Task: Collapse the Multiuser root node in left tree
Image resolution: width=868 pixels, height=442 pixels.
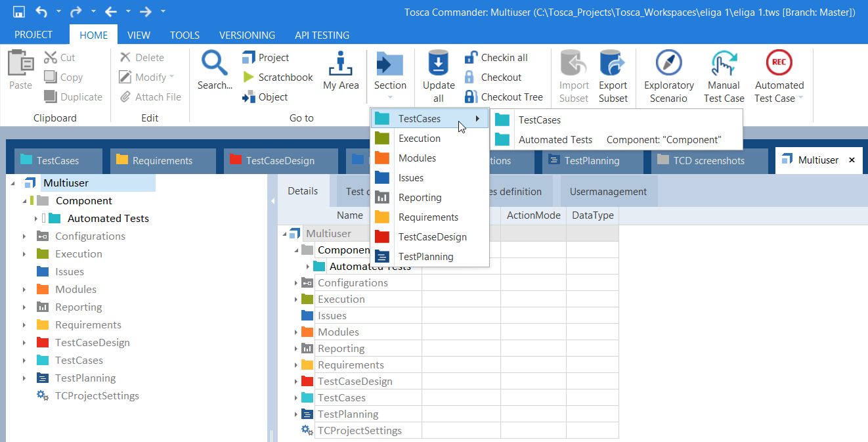Action: tap(13, 183)
